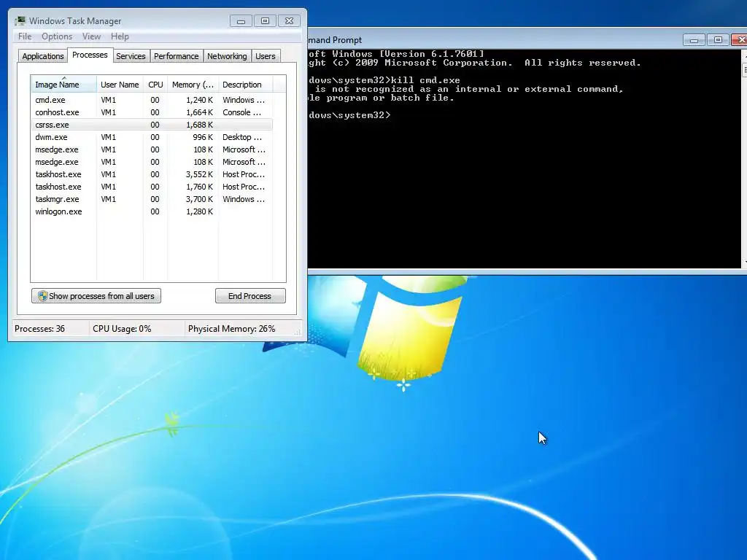Sort by User Name column header
Screen dimensions: 747x560
tap(120, 85)
